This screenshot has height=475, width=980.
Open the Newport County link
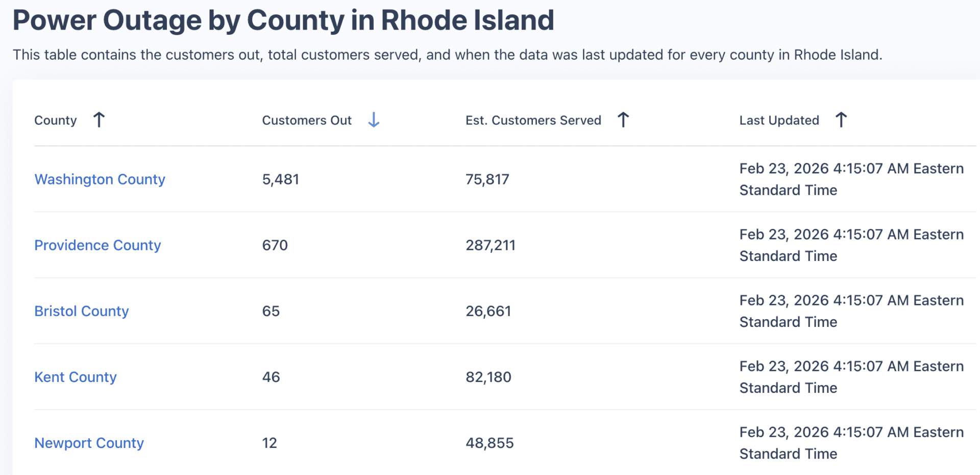[89, 443]
